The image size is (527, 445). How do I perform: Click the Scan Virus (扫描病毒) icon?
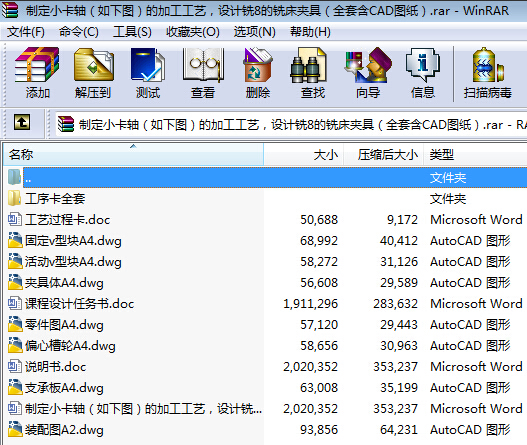click(x=488, y=65)
